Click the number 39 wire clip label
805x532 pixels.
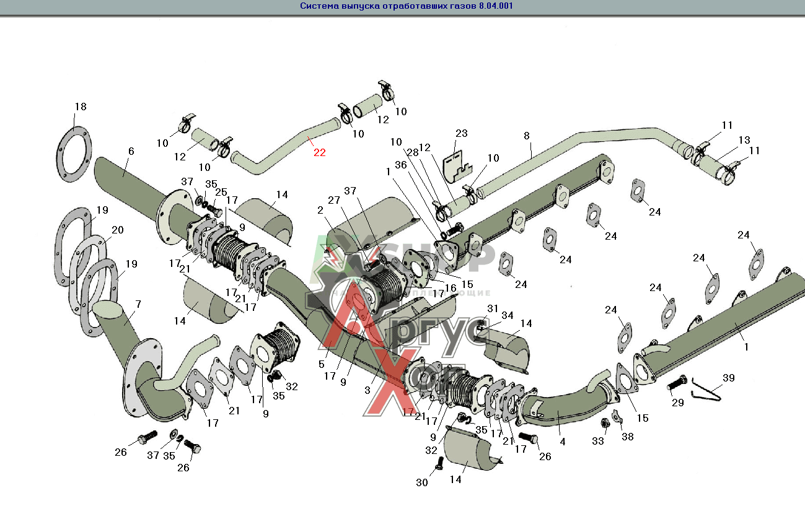729,378
